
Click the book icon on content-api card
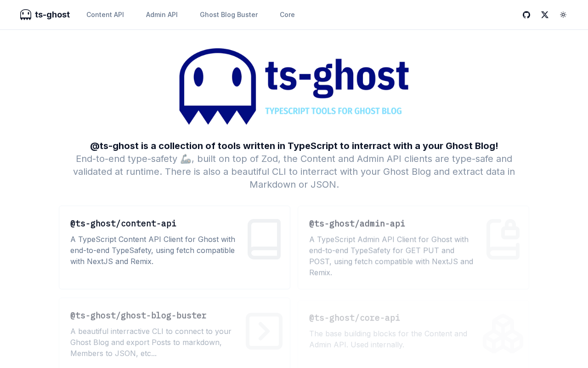point(264,239)
